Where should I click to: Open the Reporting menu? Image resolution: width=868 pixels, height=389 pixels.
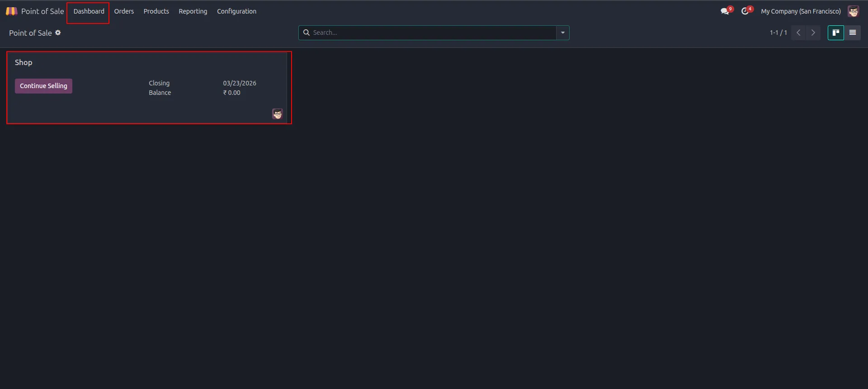point(193,11)
